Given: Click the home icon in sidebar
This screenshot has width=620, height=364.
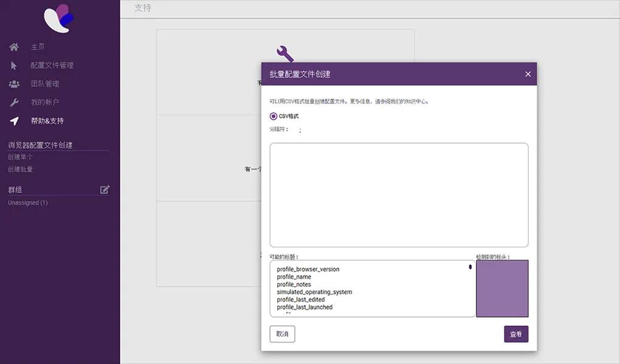Looking at the screenshot, I should coord(14,47).
